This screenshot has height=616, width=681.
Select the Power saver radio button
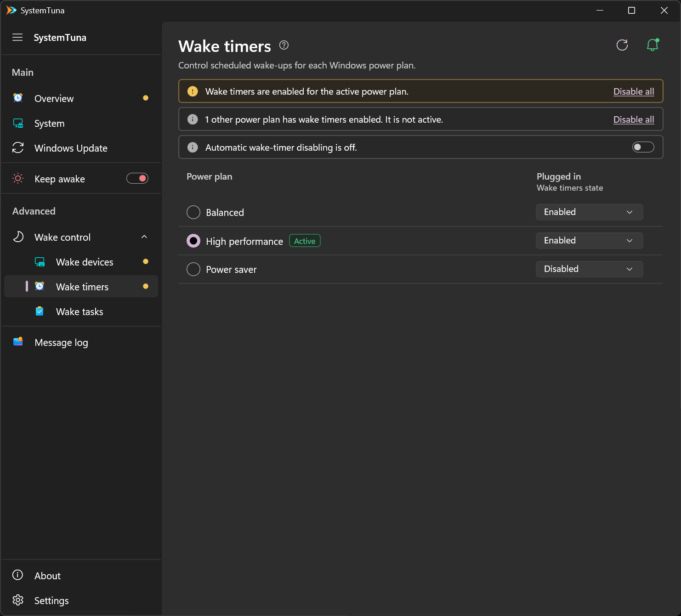[x=193, y=269]
